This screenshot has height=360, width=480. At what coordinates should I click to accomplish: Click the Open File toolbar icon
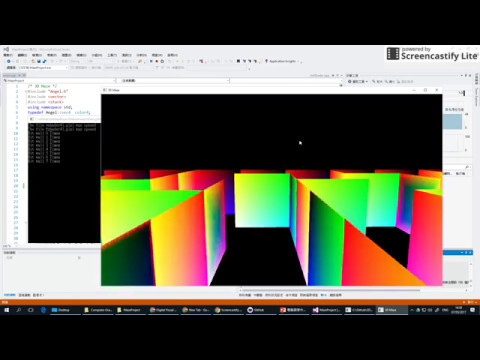point(33,61)
